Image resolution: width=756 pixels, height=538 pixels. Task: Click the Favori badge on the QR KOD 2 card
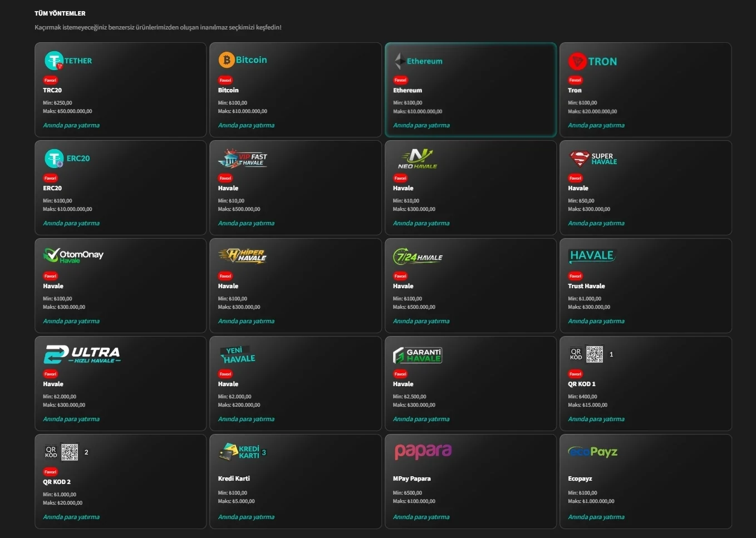point(51,472)
